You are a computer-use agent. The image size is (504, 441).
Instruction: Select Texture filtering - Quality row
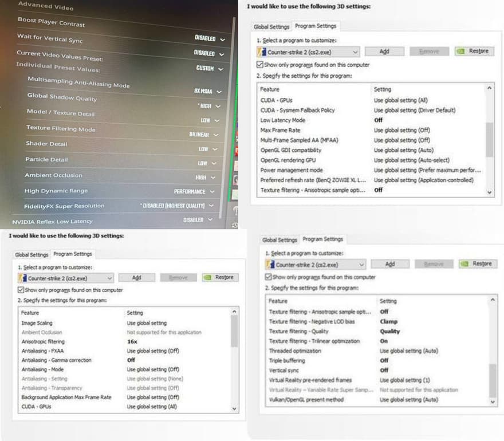377,332
